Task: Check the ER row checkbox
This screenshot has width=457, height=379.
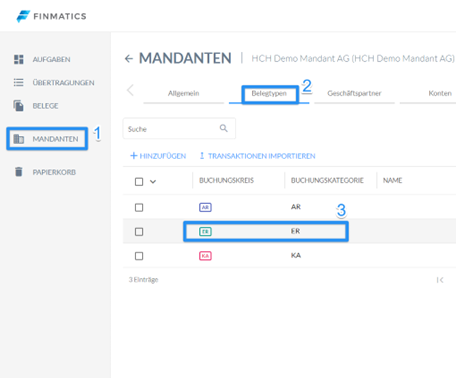Action: [x=139, y=232]
